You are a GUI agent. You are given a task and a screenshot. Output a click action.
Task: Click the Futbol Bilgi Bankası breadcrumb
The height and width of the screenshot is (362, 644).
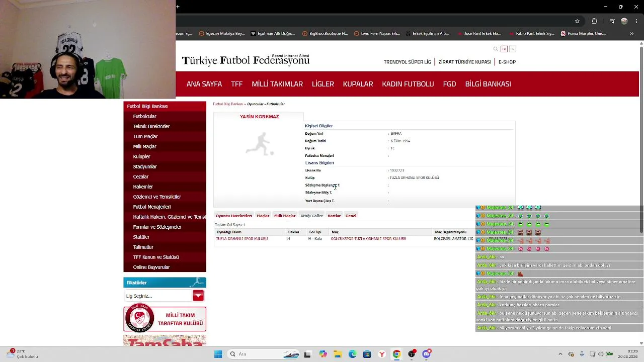pyautogui.click(x=228, y=104)
